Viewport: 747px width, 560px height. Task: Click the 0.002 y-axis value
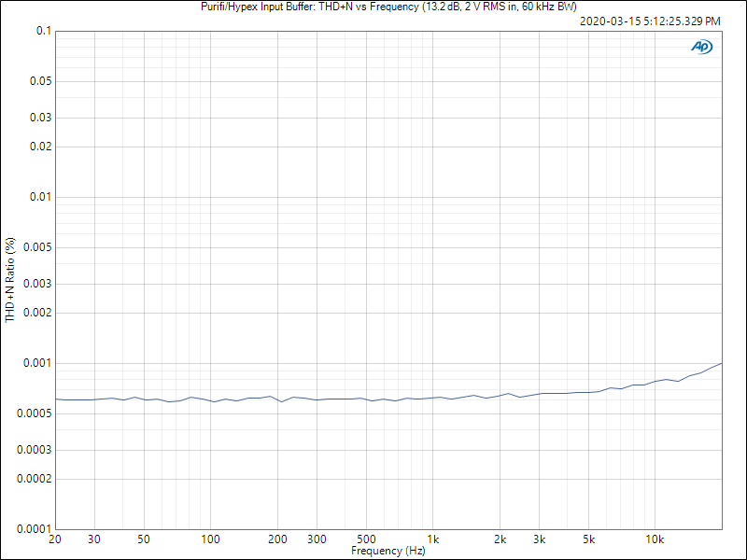(x=37, y=313)
